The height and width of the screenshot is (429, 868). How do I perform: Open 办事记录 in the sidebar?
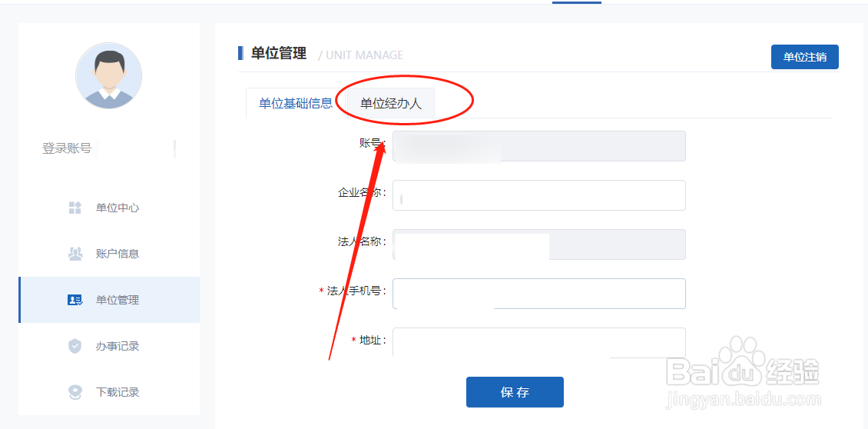tap(109, 346)
